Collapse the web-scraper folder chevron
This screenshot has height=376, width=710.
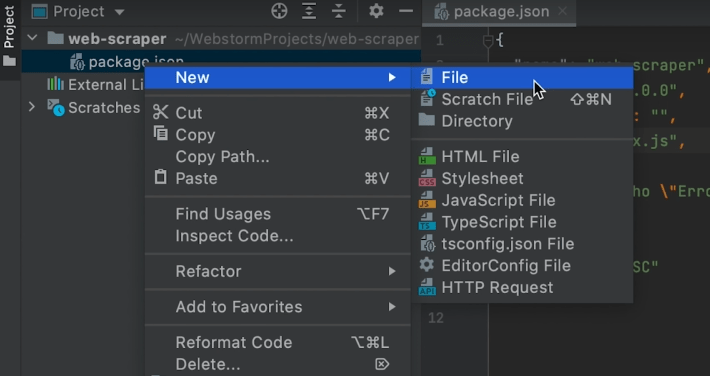[x=32, y=38]
